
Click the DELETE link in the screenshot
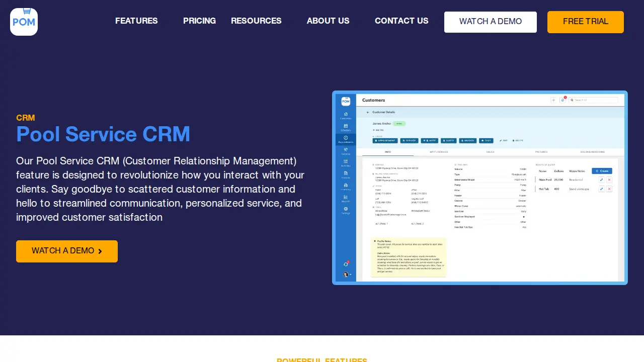click(518, 141)
